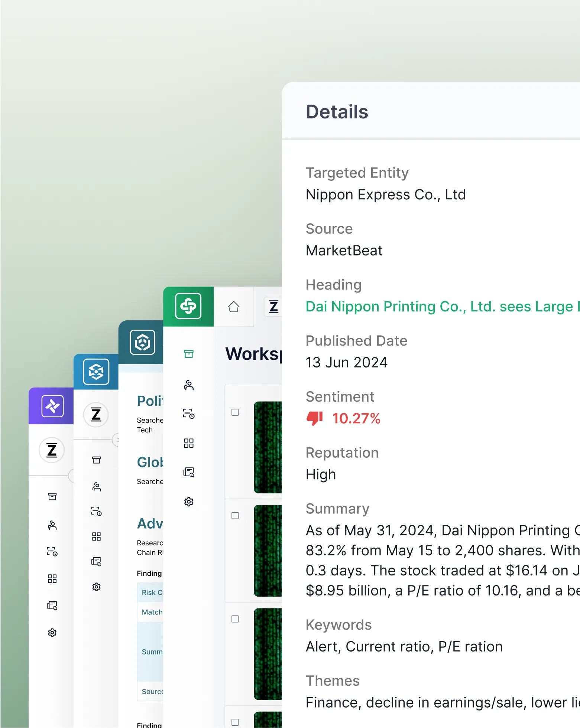Click the document search icon in green window sidebar

click(189, 472)
